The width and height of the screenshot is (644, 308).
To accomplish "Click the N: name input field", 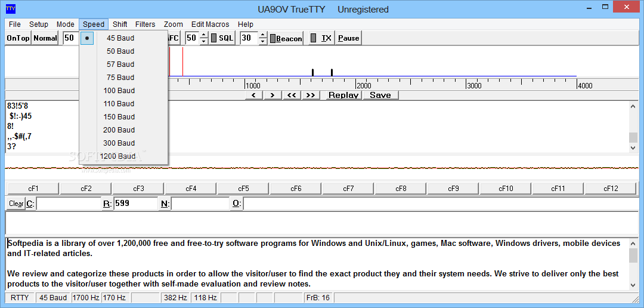I will point(200,204).
